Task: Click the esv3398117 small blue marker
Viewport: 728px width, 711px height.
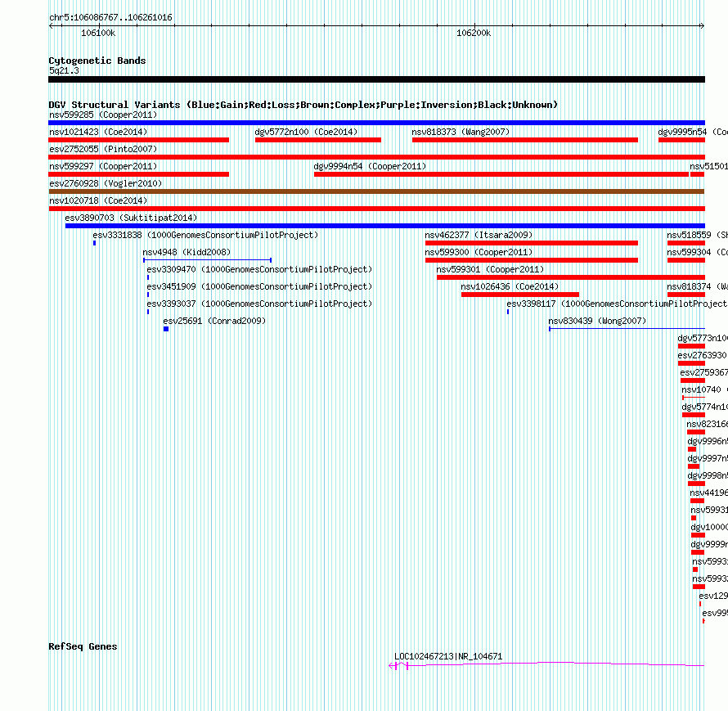Action: (508, 312)
